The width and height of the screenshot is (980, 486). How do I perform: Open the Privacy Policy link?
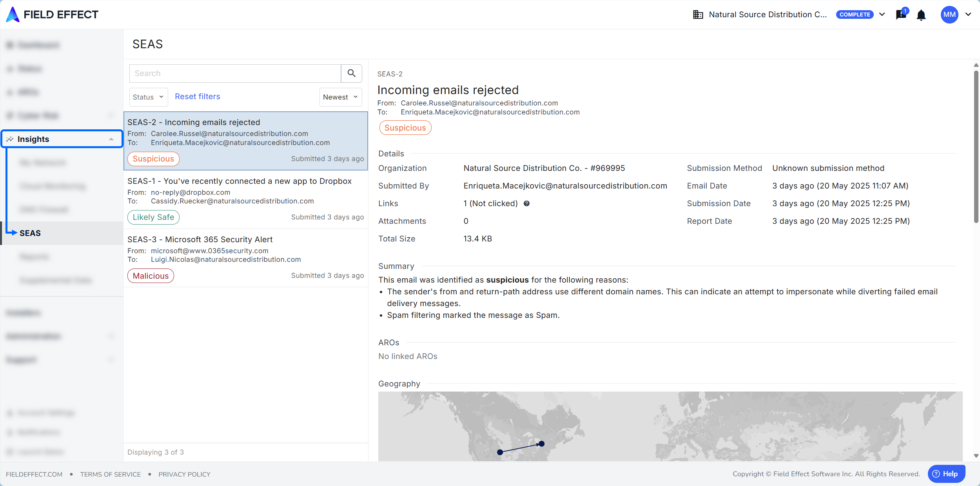pos(184,474)
